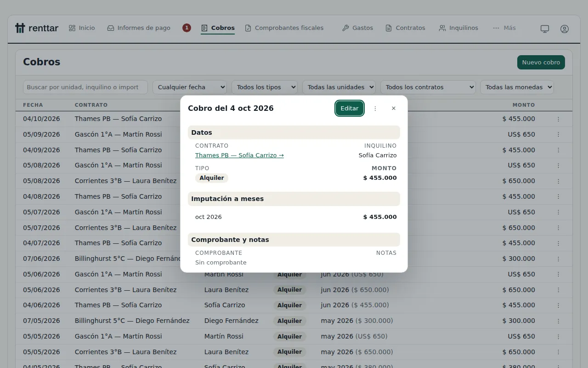Click the notification badge showing 1
The height and width of the screenshot is (368, 588).
[x=187, y=28]
